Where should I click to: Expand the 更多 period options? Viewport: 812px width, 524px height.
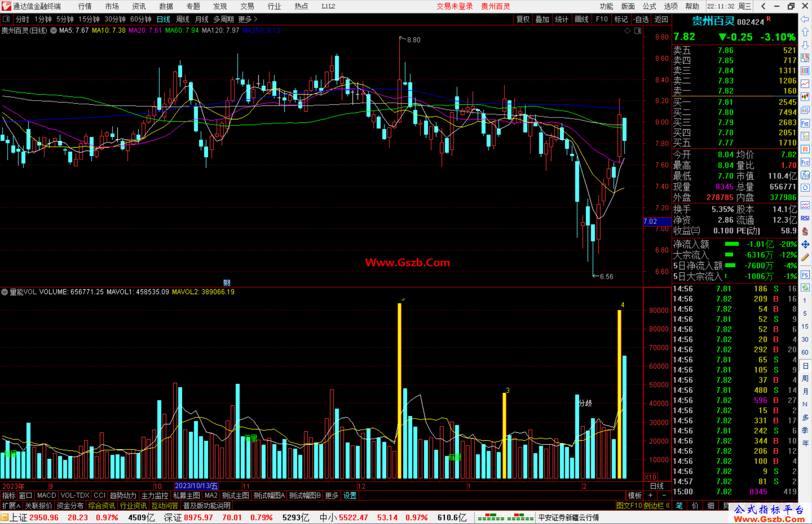point(248,19)
